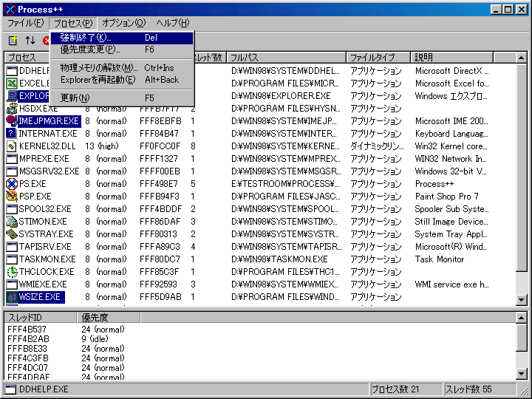Click the INTERNAT.EXE question mark icon
Viewport: 532px width, 399px height.
[x=12, y=133]
